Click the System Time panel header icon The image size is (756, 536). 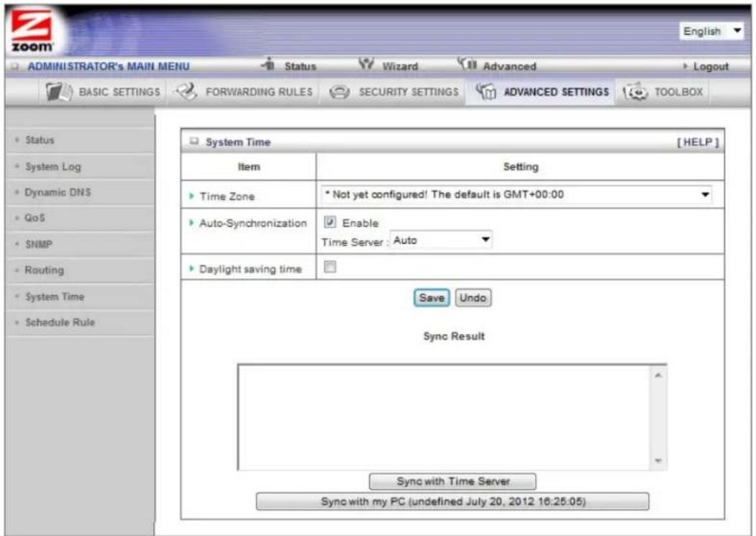click(x=194, y=141)
